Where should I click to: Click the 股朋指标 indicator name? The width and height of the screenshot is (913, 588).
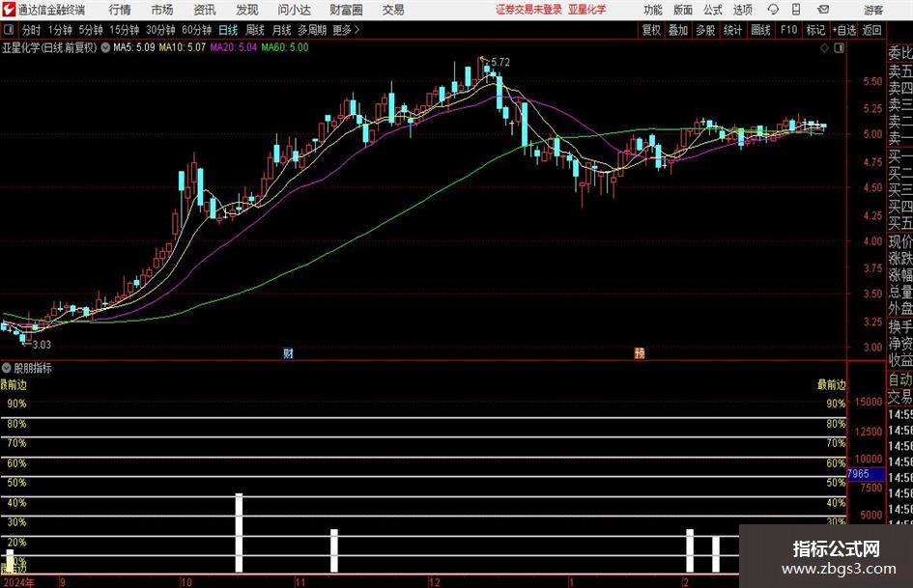coord(33,368)
